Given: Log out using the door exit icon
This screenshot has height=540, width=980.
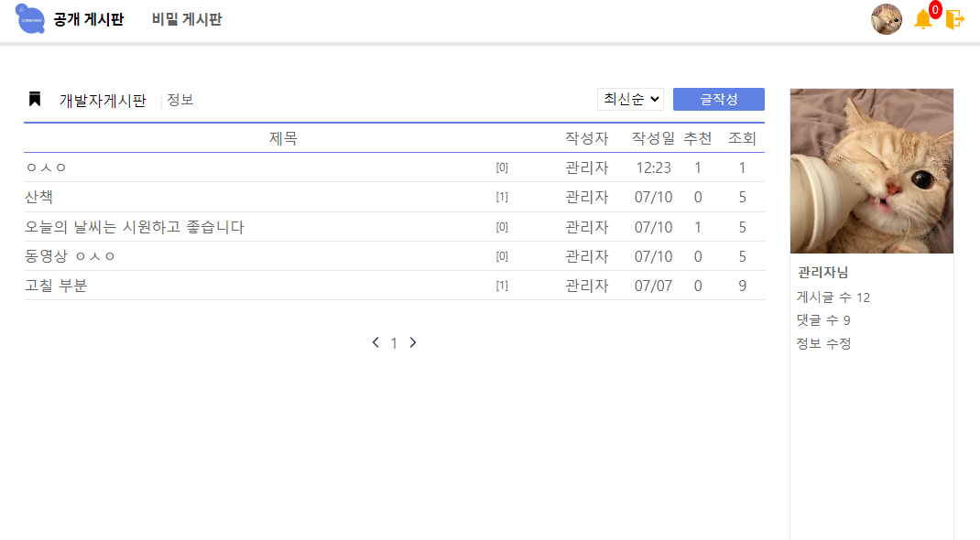Looking at the screenshot, I should coord(955,19).
